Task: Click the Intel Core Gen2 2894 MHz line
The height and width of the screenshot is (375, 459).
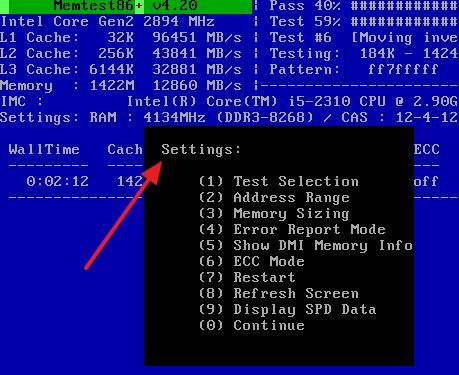Action: pyautogui.click(x=107, y=22)
